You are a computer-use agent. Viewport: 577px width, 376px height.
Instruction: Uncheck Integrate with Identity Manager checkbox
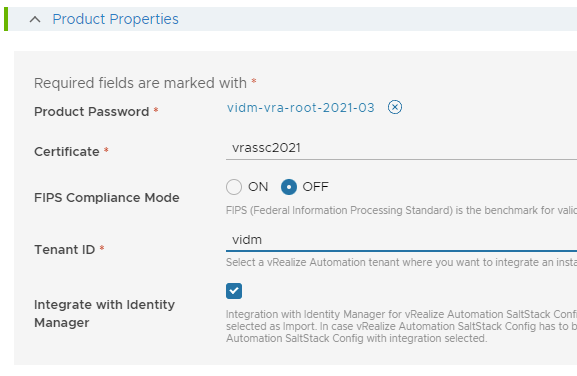point(234,291)
